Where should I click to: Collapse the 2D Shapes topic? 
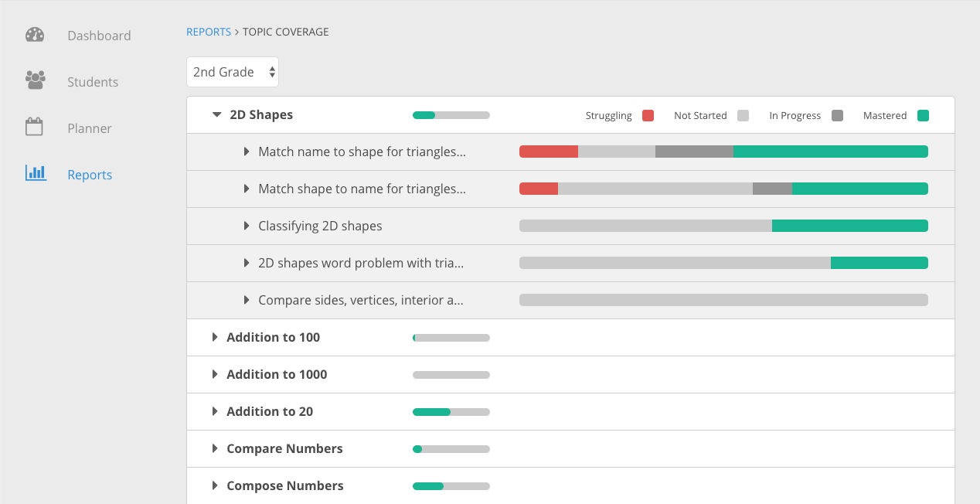(x=217, y=115)
